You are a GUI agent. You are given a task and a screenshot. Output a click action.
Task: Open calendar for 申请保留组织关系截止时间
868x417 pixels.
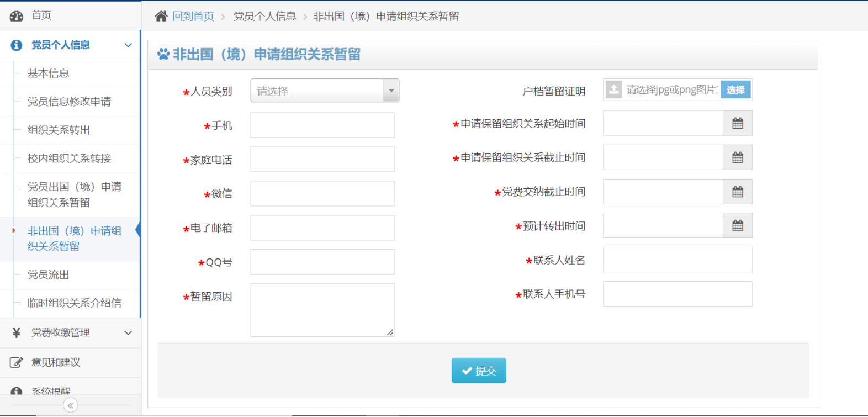737,157
